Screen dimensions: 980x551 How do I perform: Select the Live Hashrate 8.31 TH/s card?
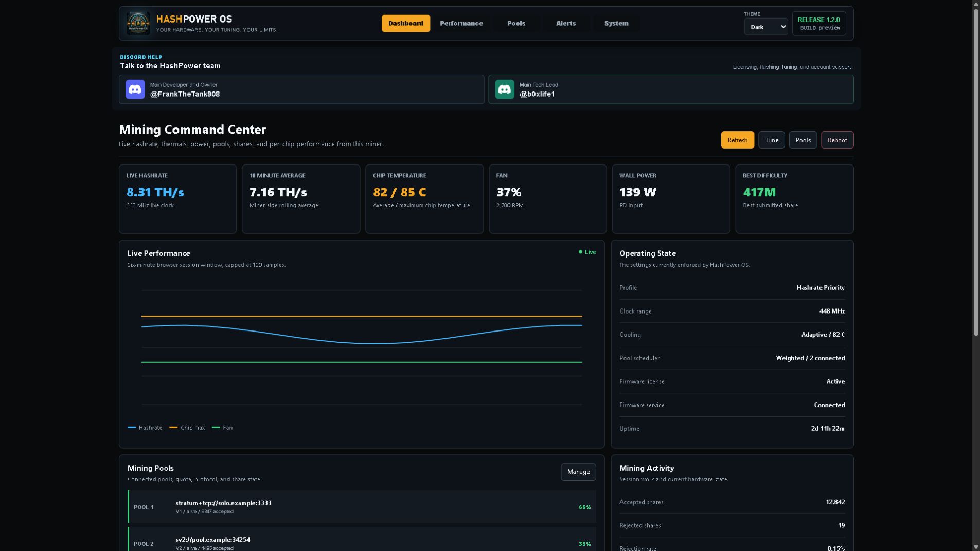(177, 199)
